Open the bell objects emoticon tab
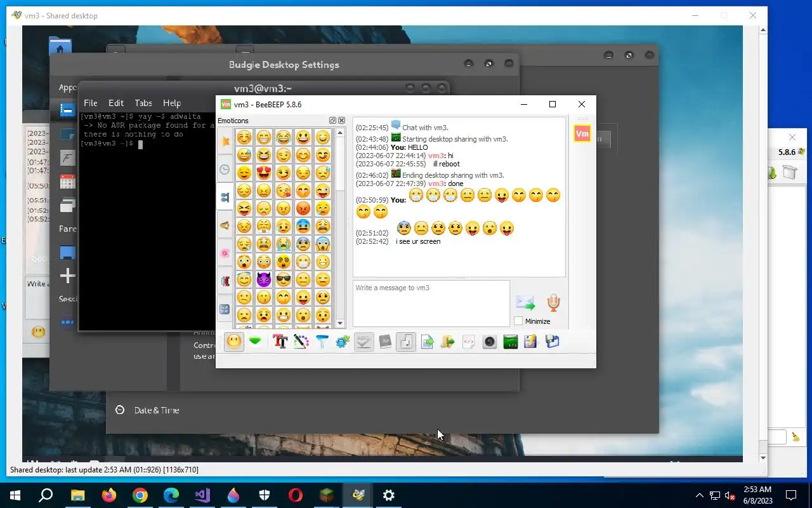The height and width of the screenshot is (508, 812). pos(225,225)
